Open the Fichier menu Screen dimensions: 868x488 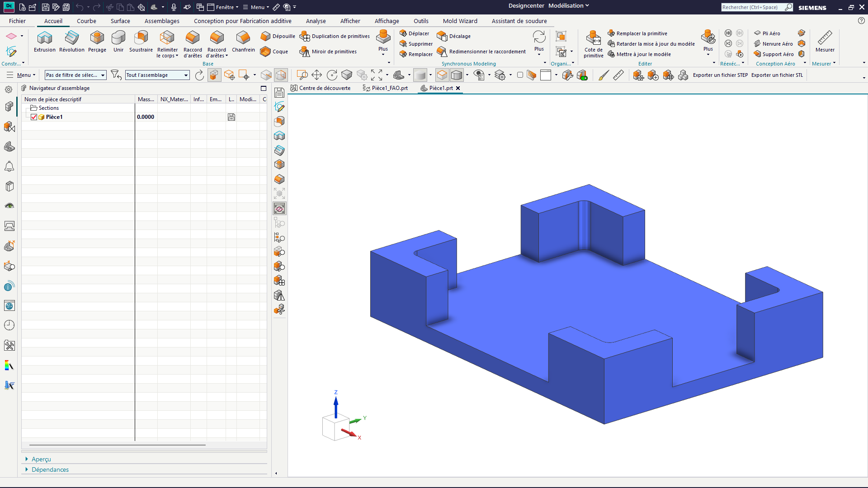pyautogui.click(x=17, y=21)
